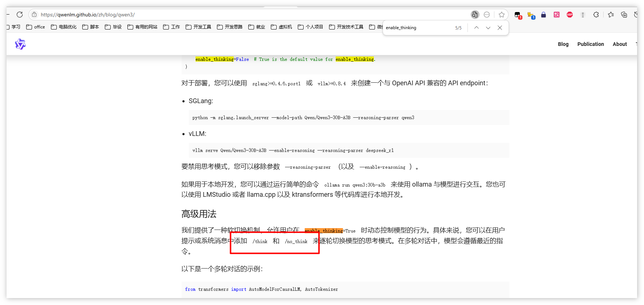Open the round three-dots icon in address bar

click(487, 15)
